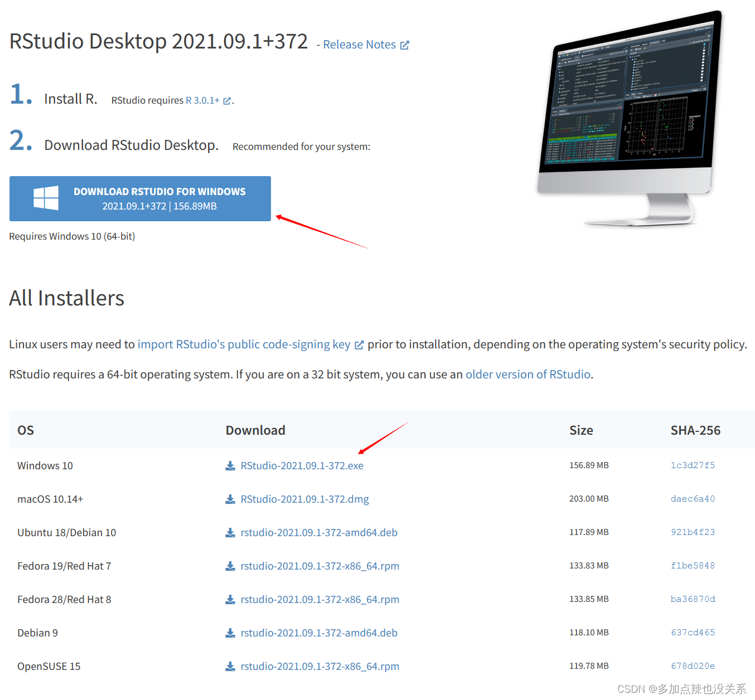Screen dimensions: 755x700
Task: Click the Size column header
Action: [581, 430]
